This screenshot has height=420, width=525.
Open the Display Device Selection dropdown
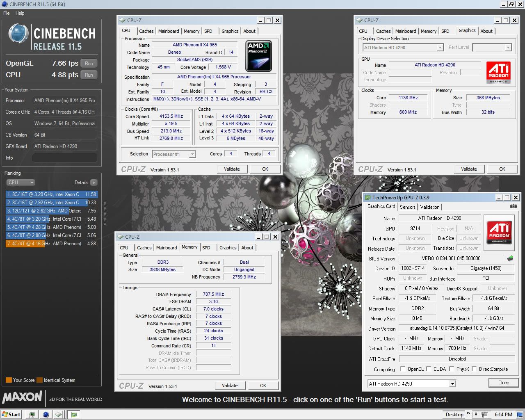(440, 48)
